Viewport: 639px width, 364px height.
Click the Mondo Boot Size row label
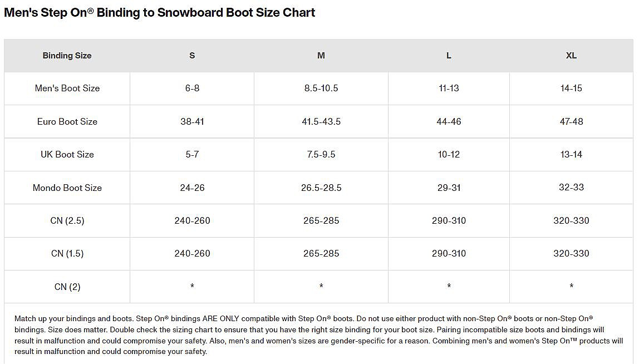coord(67,188)
